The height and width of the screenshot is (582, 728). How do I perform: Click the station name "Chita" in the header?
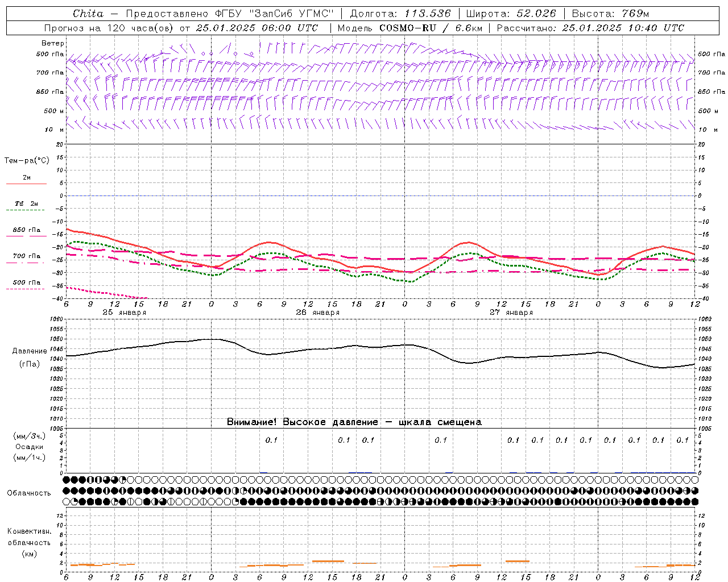[x=88, y=14]
